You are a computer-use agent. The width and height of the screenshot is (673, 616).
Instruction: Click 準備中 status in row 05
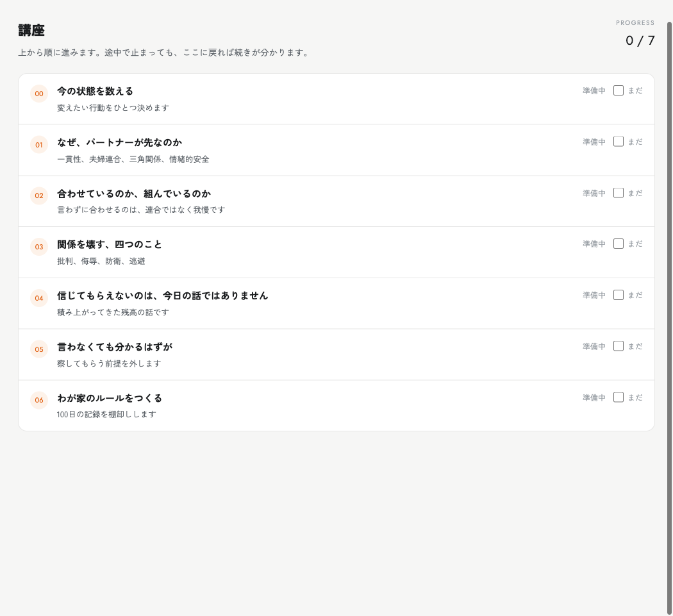click(x=594, y=346)
